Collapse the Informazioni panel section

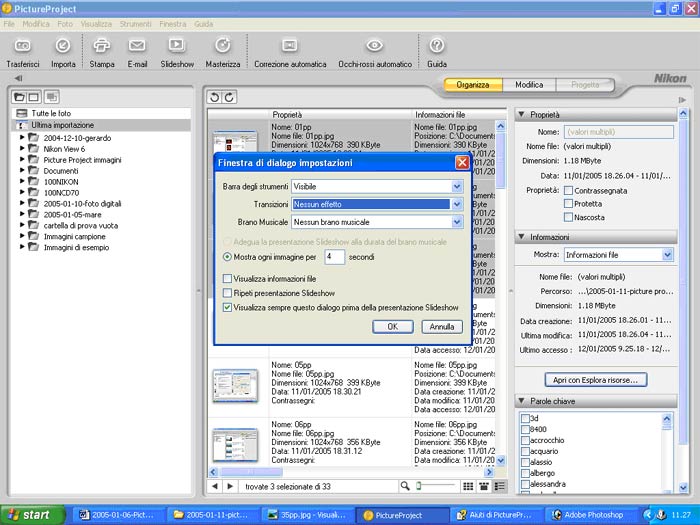click(521, 237)
